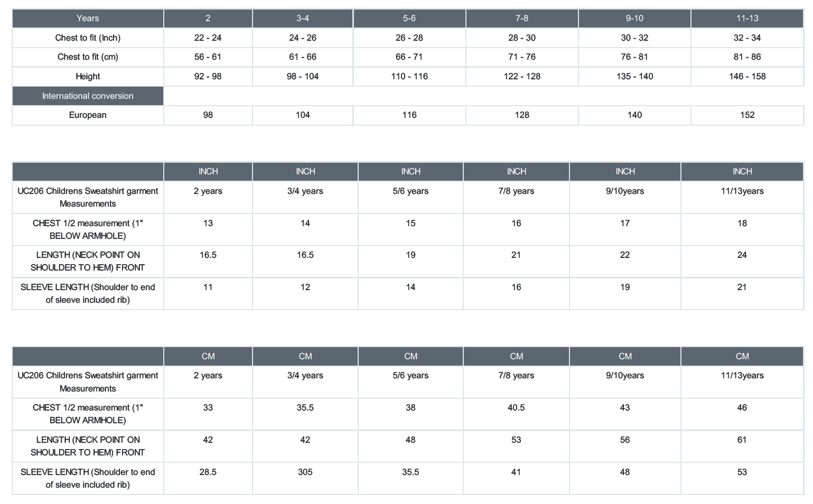Select the 92 - 98 height cell

(x=208, y=77)
